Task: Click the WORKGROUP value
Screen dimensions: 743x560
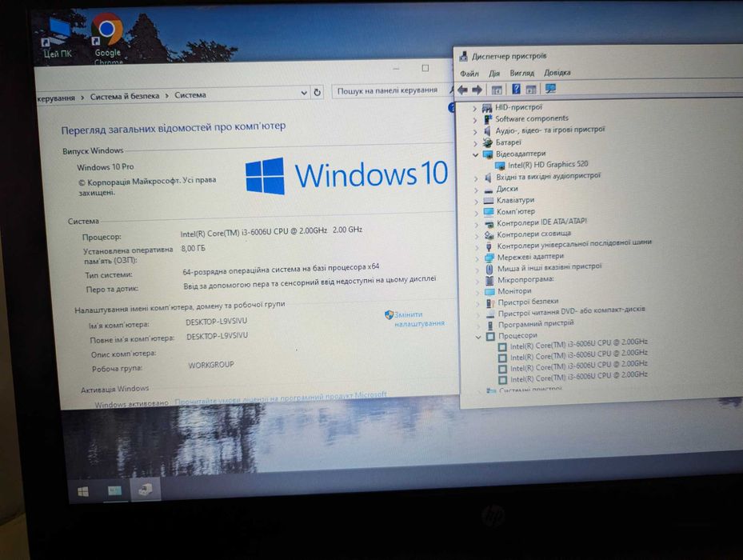Action: (211, 365)
